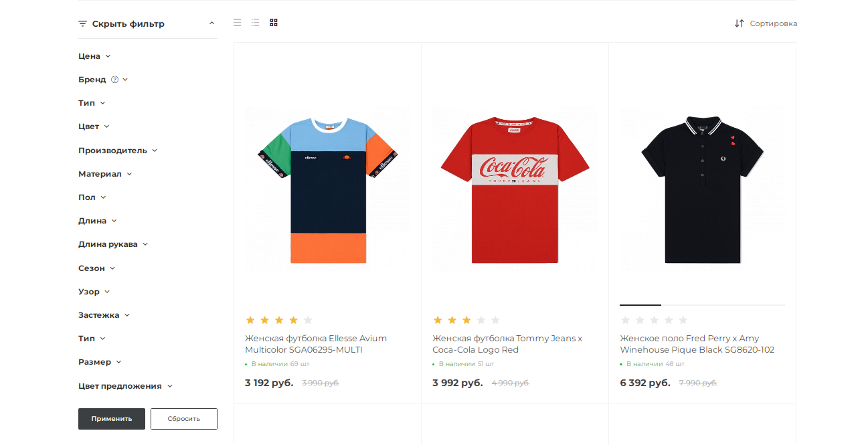The width and height of the screenshot is (868, 445).
Task: Expand the Производитель filter section
Action: pyautogui.click(x=118, y=151)
